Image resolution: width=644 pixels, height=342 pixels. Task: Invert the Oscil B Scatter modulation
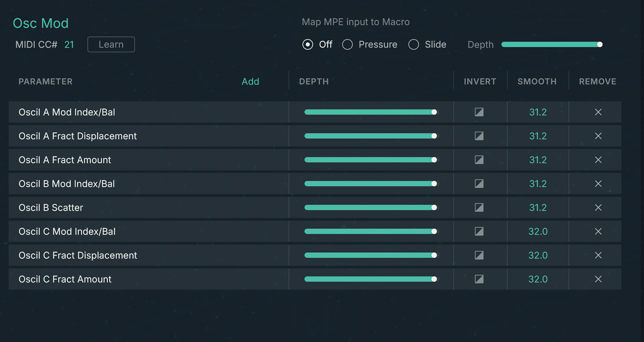479,207
